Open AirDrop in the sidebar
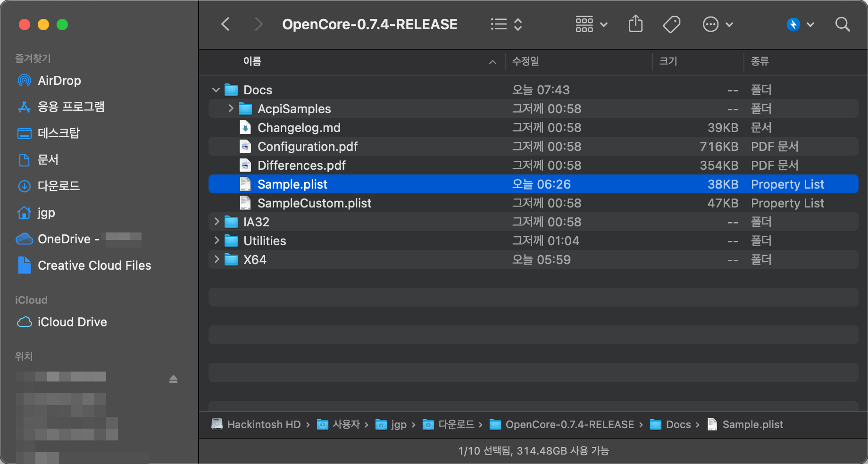This screenshot has width=868, height=464. [59, 81]
